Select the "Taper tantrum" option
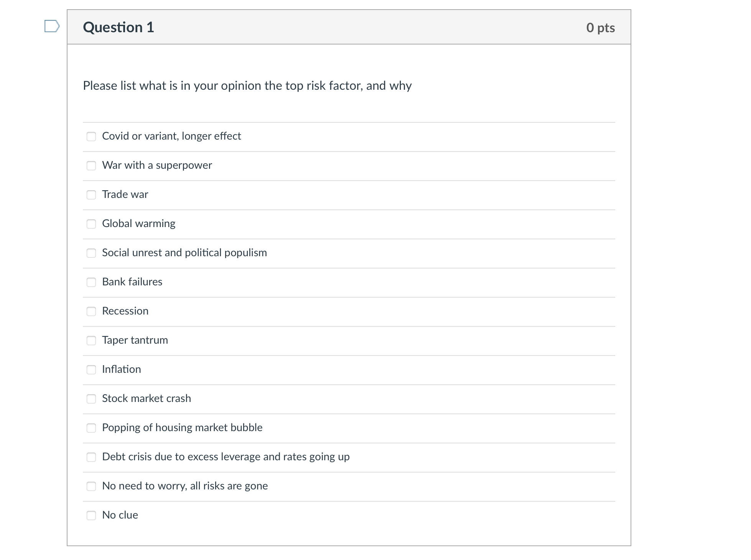Viewport: 751px width, 560px height. 91,341
